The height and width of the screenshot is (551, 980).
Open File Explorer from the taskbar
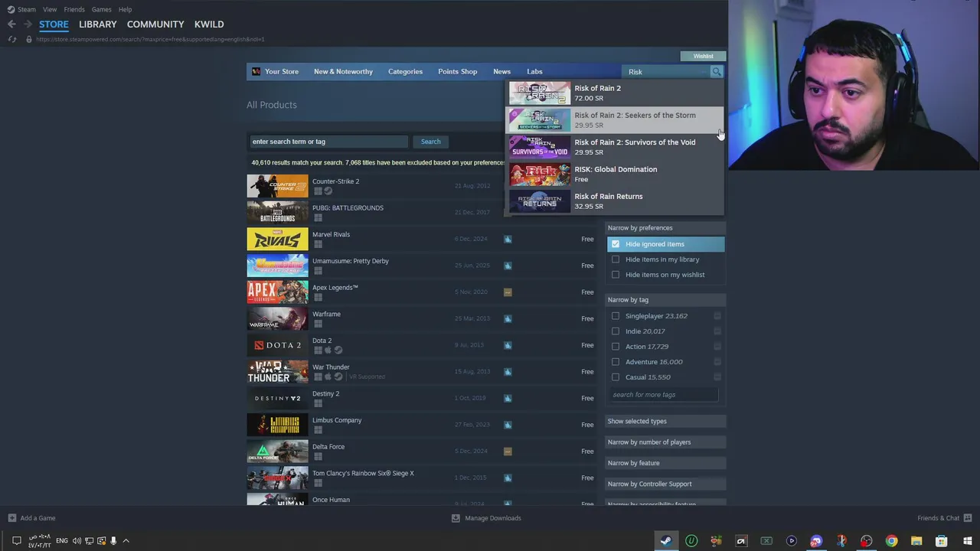coord(916,541)
